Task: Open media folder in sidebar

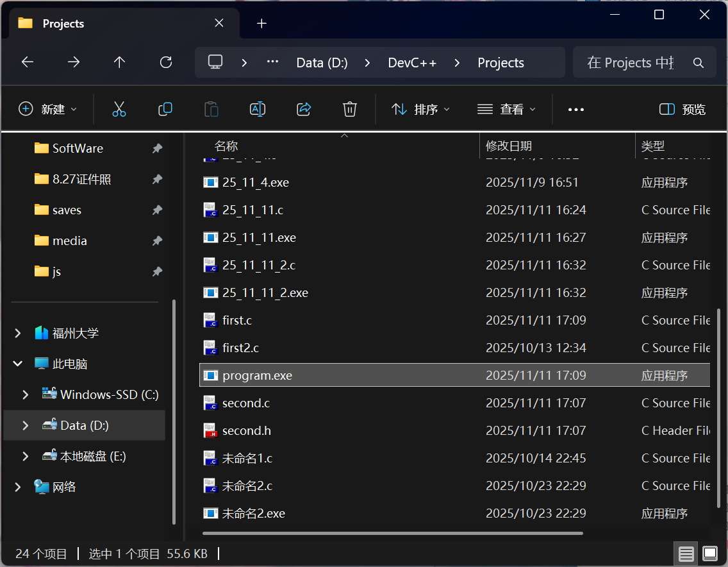Action: pos(84,241)
